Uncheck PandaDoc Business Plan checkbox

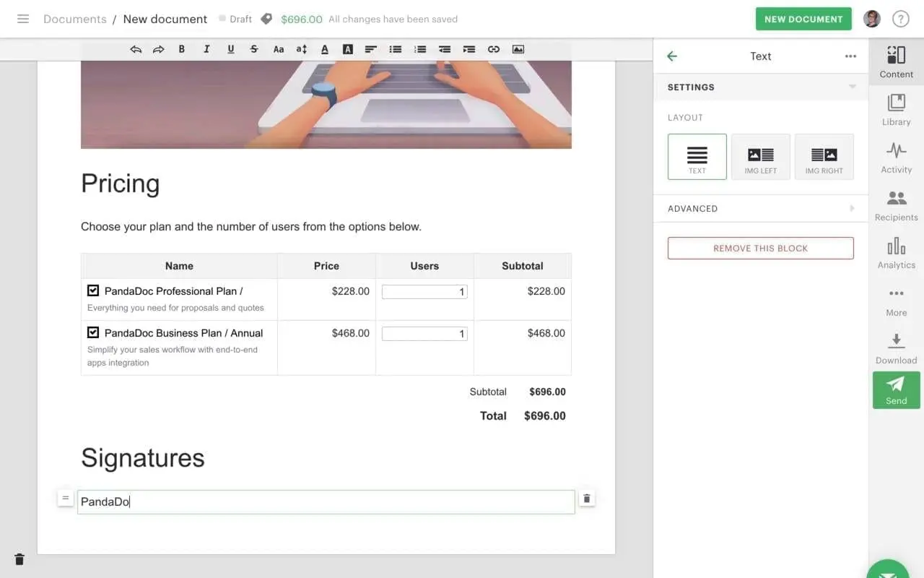pos(93,332)
